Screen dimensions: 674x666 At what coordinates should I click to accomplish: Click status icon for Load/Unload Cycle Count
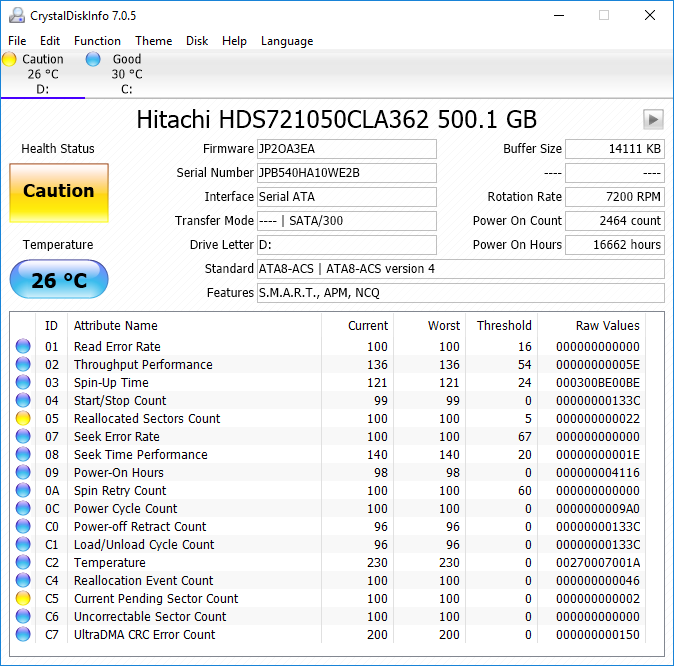[x=23, y=545]
